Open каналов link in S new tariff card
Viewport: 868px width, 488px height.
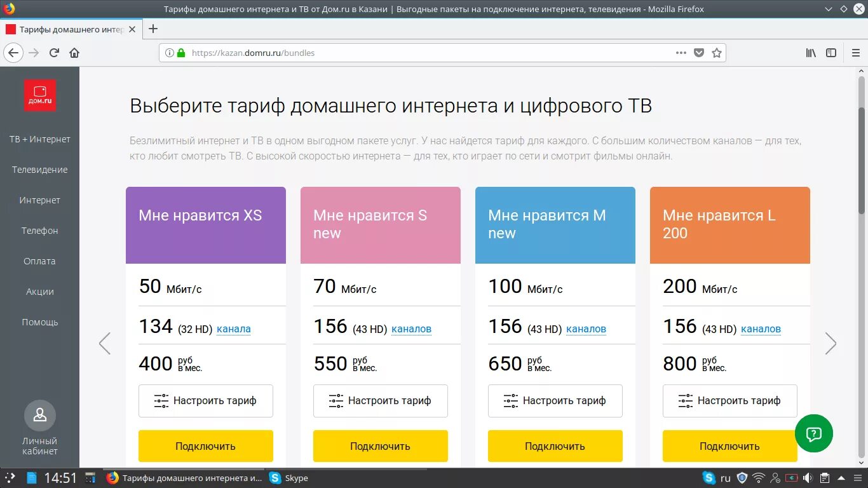412,329
